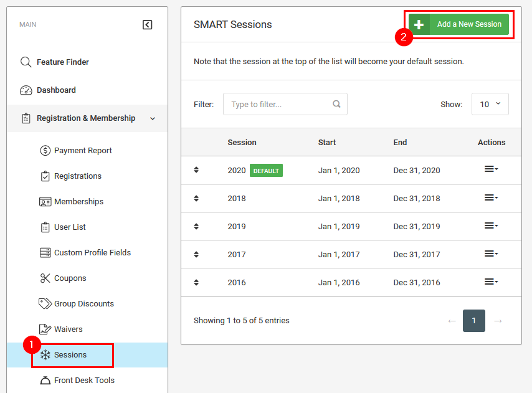532x393 pixels.
Task: Open the actions menu for session 2018
Action: coord(491,197)
